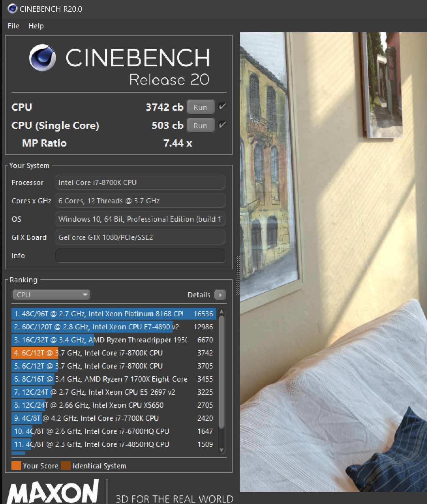Click the MAXON logo

(x=53, y=491)
